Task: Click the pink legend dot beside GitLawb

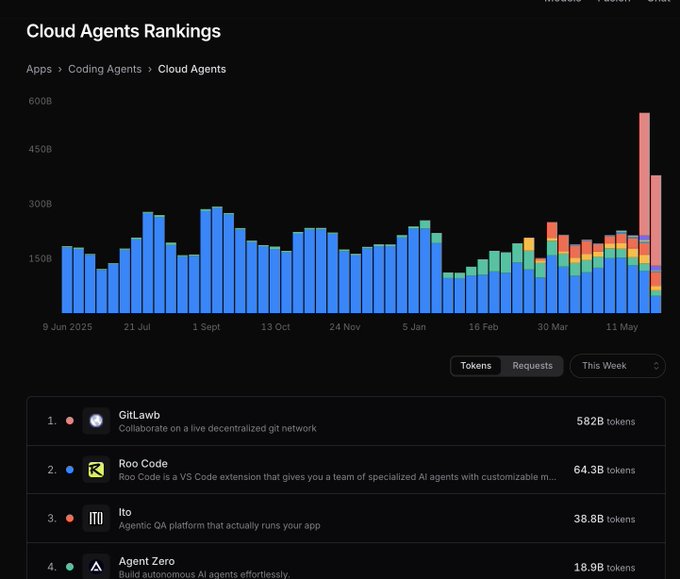Action: (69, 421)
